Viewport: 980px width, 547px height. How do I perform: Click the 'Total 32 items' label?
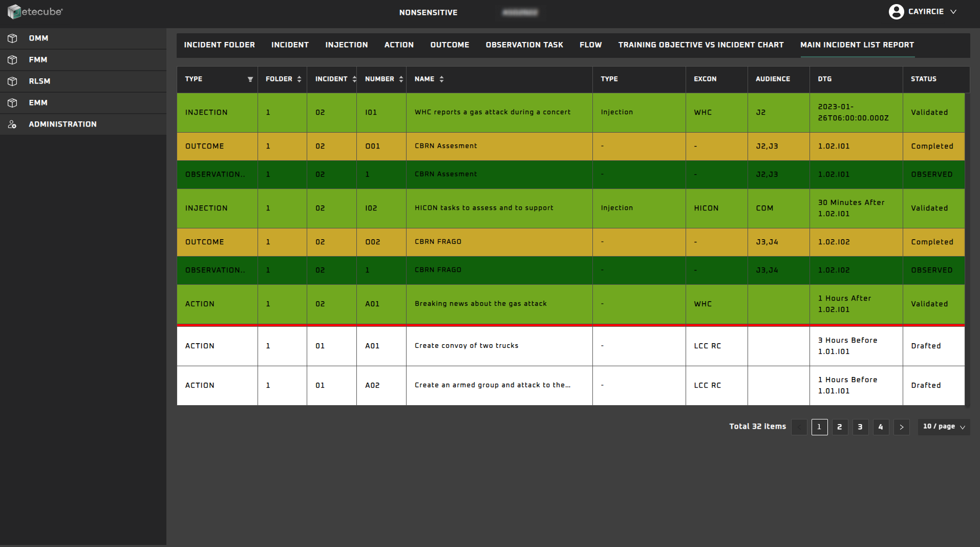coord(757,427)
